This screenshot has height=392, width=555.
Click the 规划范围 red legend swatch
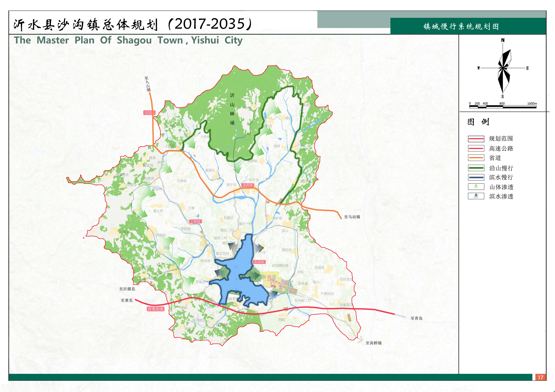pos(476,139)
